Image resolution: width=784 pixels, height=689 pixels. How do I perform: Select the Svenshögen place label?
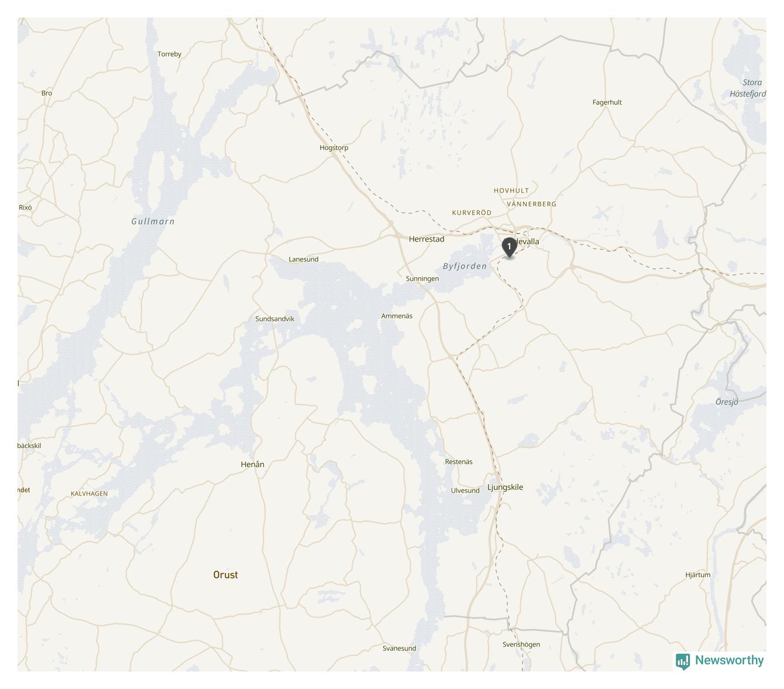pos(521,645)
